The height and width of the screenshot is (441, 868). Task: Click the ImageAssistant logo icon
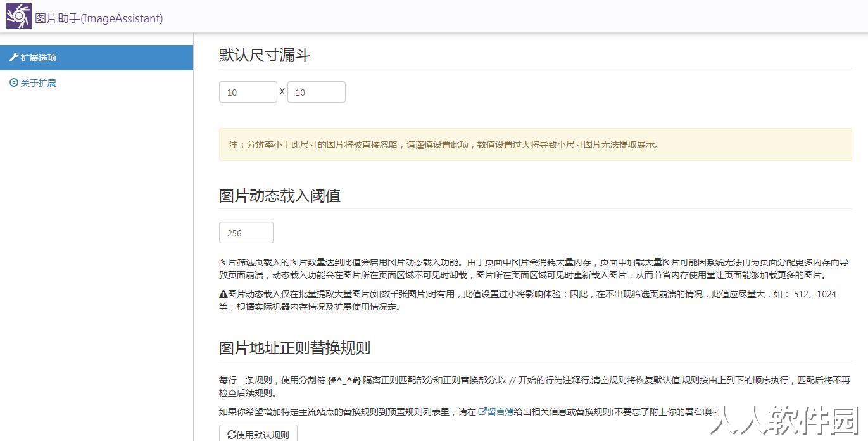coord(18,16)
